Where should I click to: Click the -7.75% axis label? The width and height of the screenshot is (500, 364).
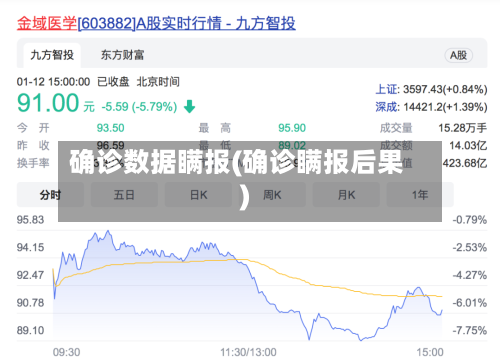(470, 331)
